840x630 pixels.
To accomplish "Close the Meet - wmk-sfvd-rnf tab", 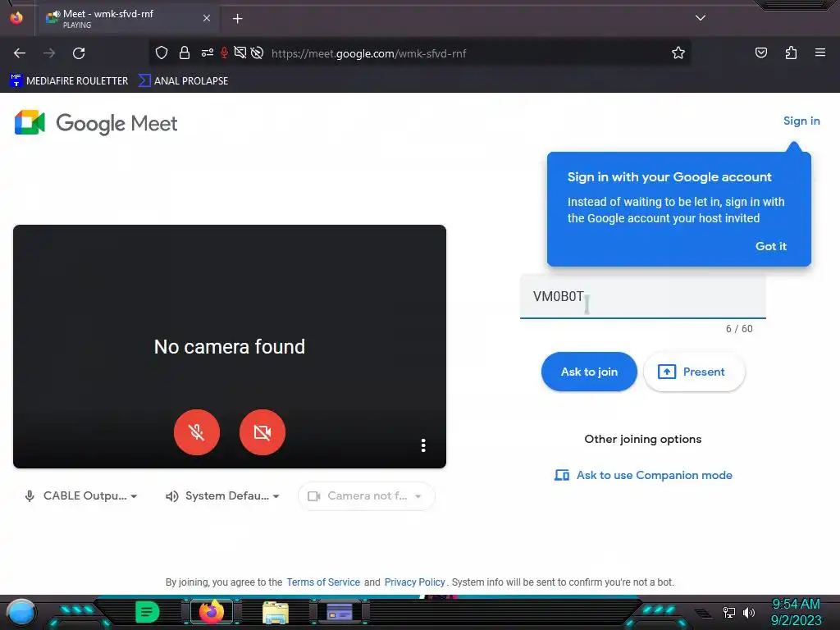I will click(207, 18).
